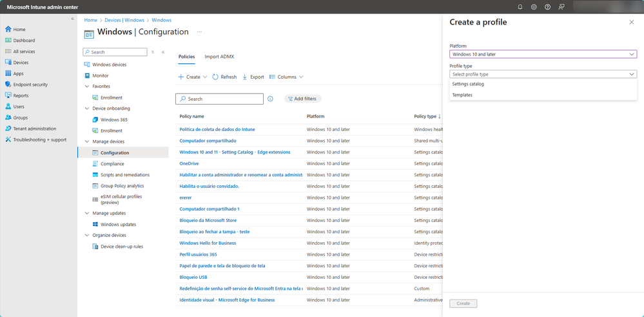The height and width of the screenshot is (317, 644).
Task: Open Users icon in left navigation
Action: click(8, 107)
